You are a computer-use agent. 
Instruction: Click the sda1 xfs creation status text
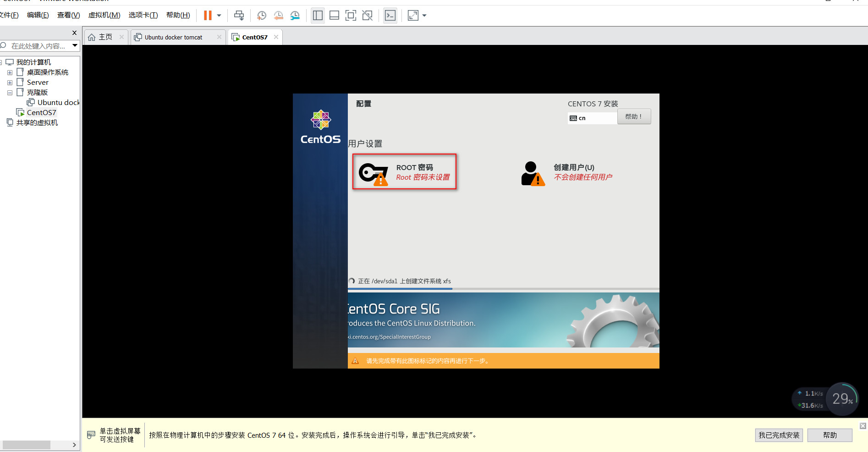point(404,281)
